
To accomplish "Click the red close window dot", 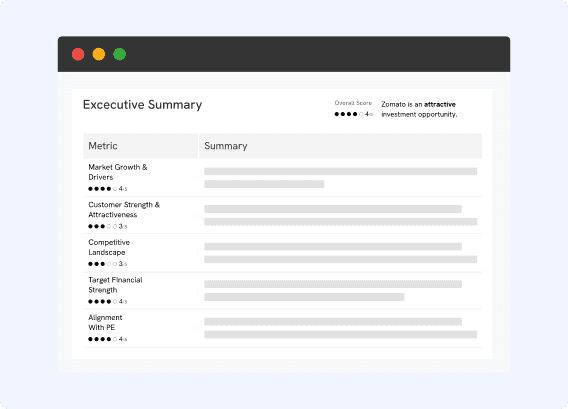I will point(78,54).
